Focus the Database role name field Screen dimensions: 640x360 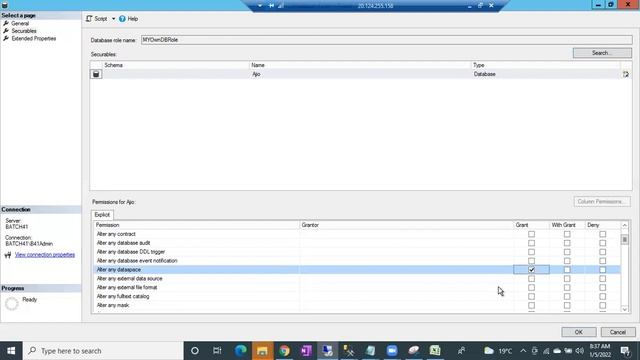pyautogui.click(x=387, y=40)
